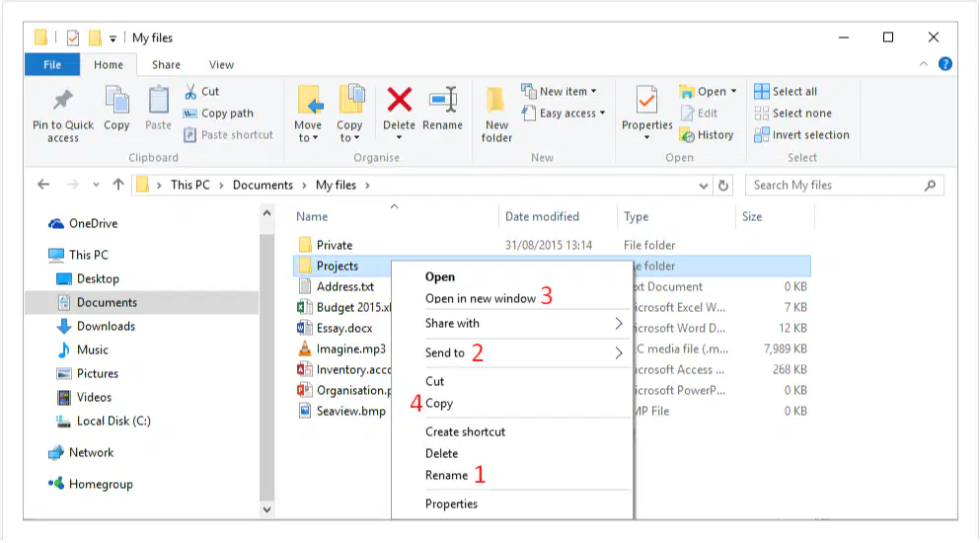
Task: Switch to the Share tab
Action: point(166,64)
